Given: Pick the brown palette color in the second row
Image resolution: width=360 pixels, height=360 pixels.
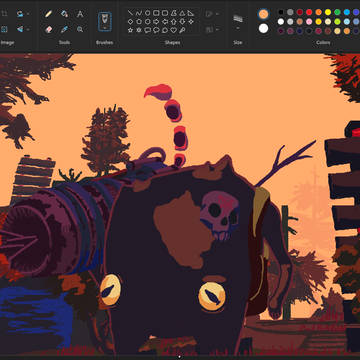Looking at the screenshot, I should click(300, 22).
